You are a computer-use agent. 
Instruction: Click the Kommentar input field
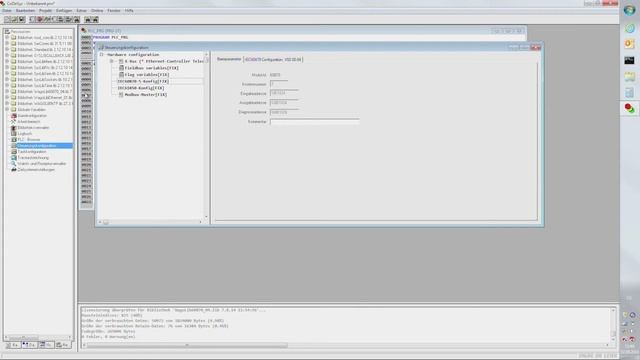tap(315, 122)
